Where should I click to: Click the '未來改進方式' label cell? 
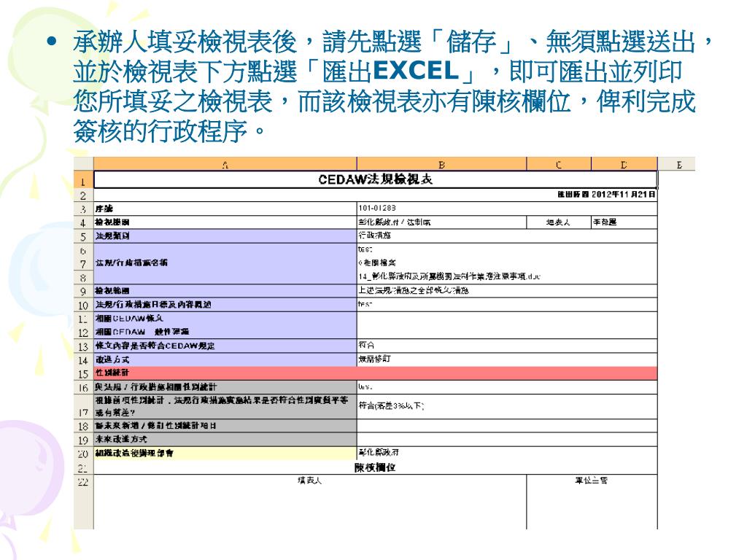click(225, 440)
